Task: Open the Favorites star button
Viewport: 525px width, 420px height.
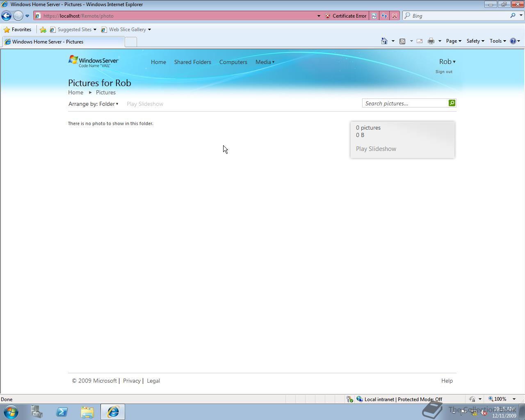Action: click(x=18, y=30)
